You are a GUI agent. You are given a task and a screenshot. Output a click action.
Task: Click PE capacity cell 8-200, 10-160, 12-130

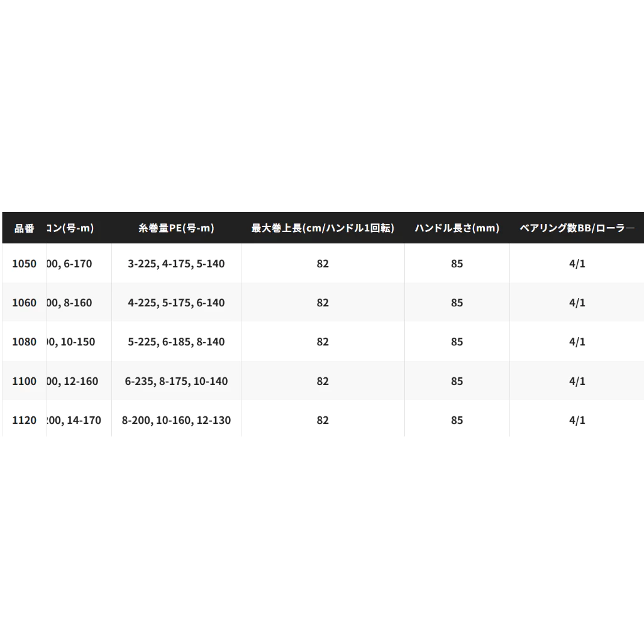(x=176, y=420)
